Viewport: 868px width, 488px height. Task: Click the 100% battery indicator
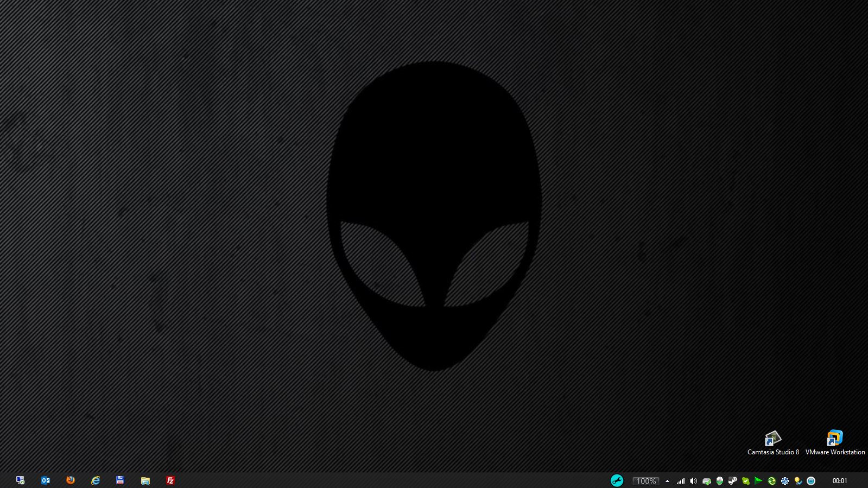pos(646,481)
